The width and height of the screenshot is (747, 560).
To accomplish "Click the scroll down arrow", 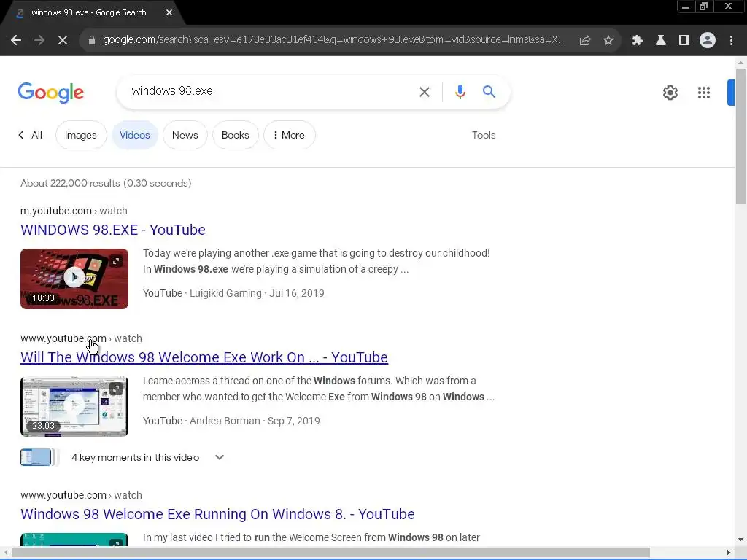I will tap(740, 539).
